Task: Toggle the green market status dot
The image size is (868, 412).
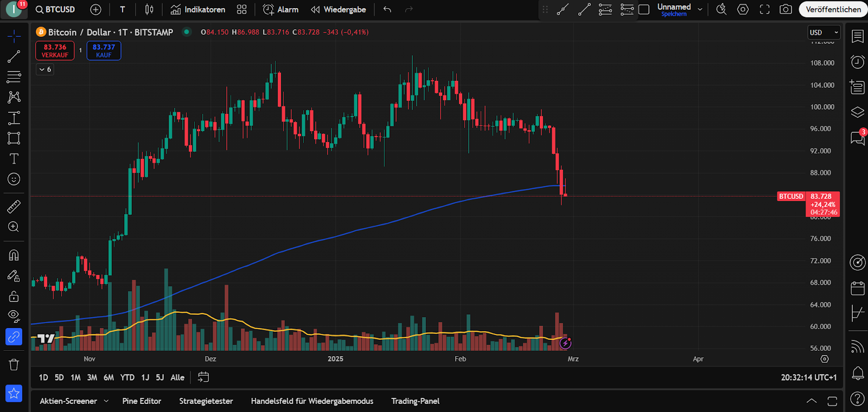Action: 187,32
